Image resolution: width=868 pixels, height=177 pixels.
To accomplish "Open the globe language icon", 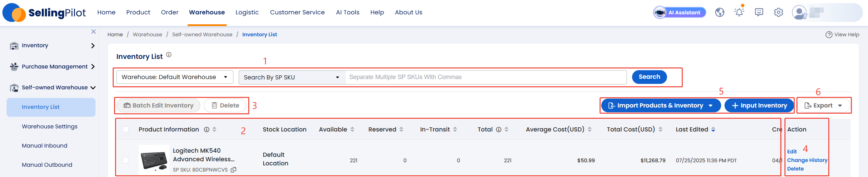I will click(x=719, y=13).
